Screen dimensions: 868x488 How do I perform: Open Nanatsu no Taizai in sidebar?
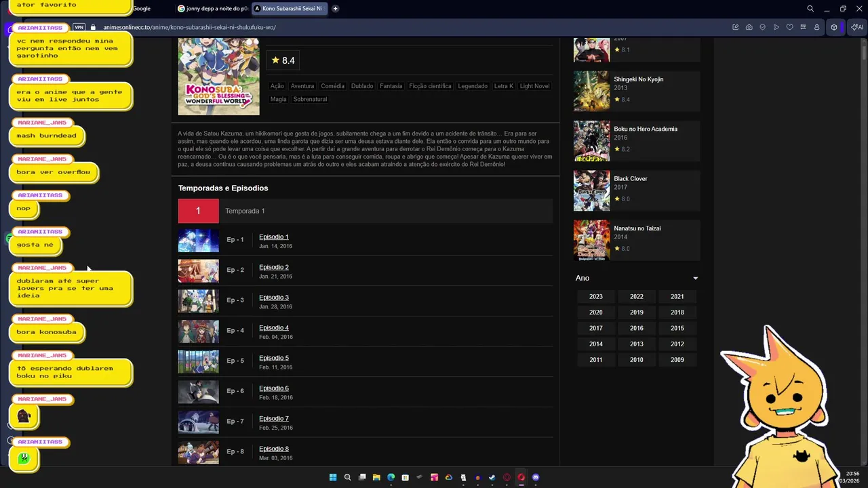click(x=637, y=228)
